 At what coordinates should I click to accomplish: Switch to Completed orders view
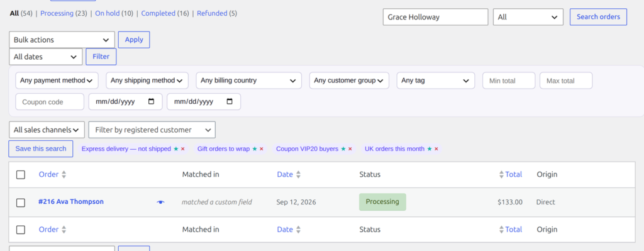[x=158, y=13]
